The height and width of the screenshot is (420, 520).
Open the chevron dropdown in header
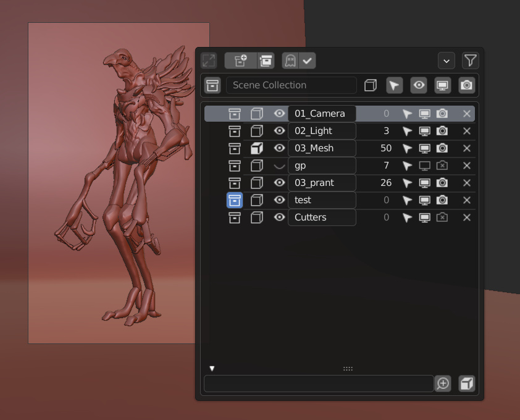447,61
